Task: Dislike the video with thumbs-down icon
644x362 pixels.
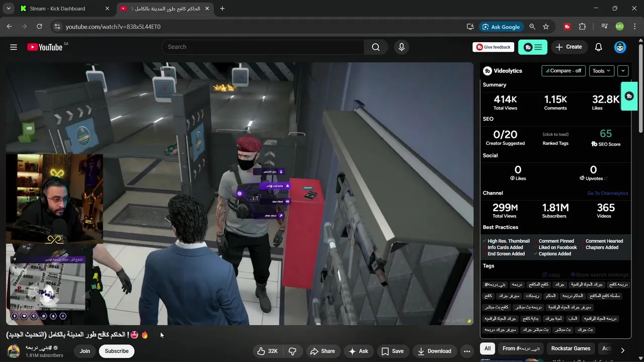Action: pyautogui.click(x=292, y=351)
